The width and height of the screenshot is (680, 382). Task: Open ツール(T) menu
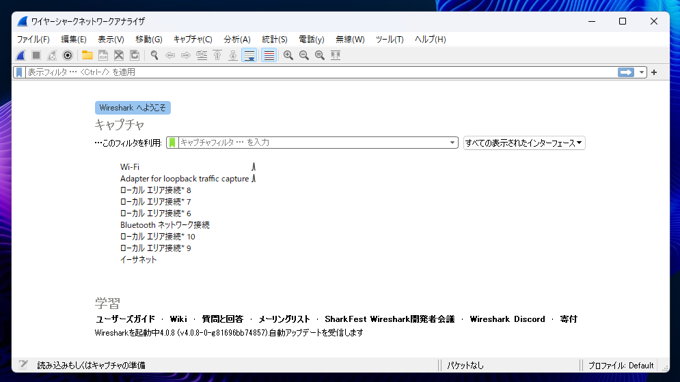(x=389, y=39)
